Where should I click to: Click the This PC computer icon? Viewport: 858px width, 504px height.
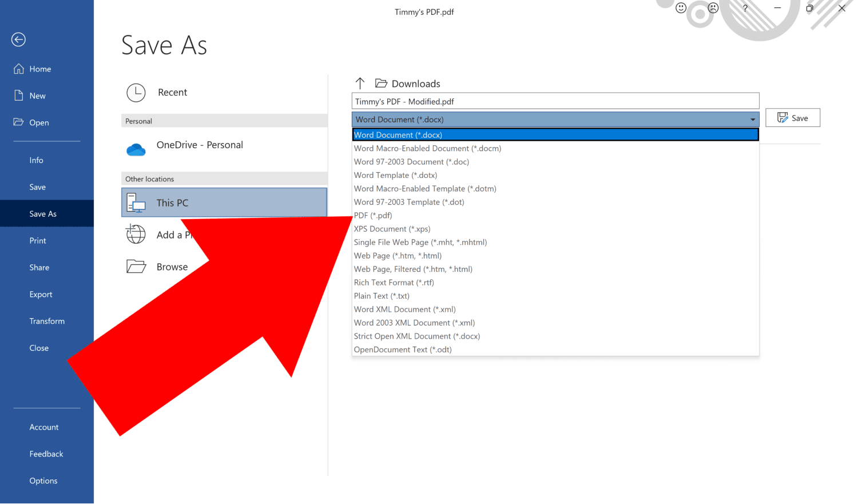pos(136,203)
